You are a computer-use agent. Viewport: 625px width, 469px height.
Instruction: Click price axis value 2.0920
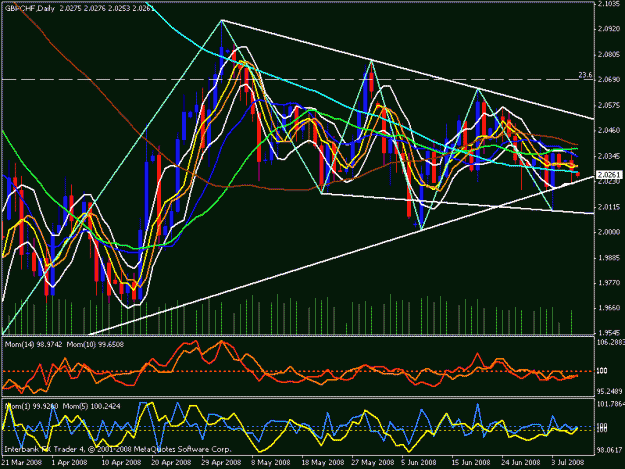[x=609, y=29]
